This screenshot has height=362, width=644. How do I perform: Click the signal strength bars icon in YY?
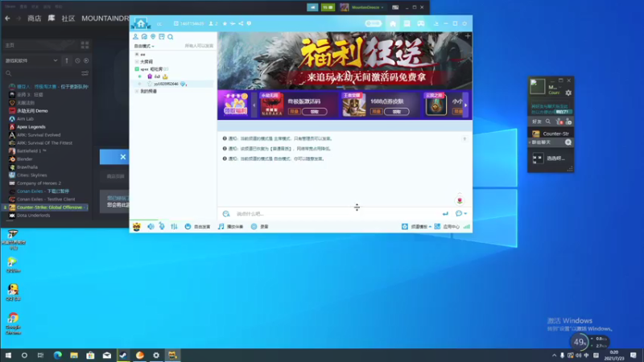click(x=467, y=227)
